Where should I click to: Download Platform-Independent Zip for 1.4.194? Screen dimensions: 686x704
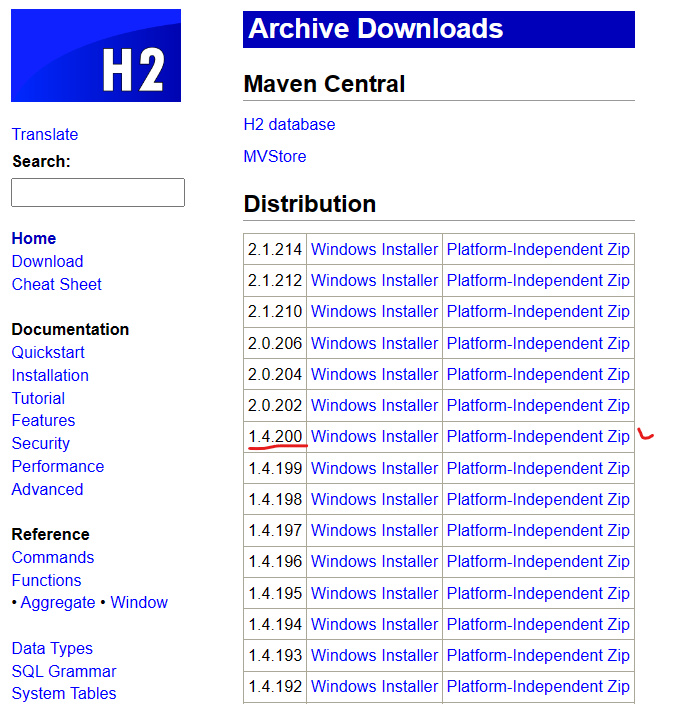tap(538, 624)
